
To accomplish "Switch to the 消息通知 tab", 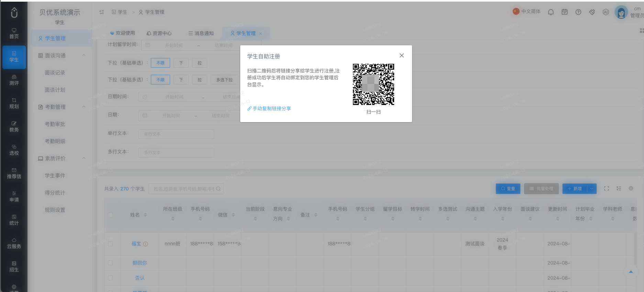I will pos(201,33).
